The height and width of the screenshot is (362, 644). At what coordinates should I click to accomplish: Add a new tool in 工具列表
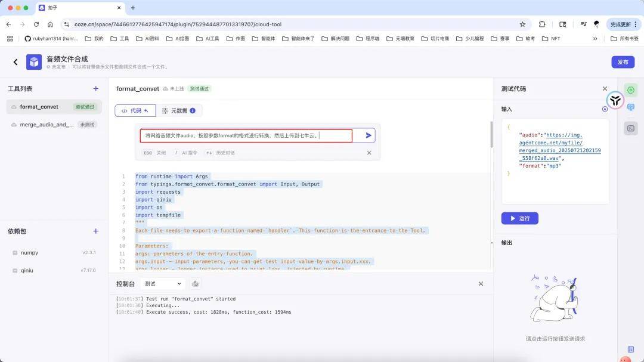95,89
